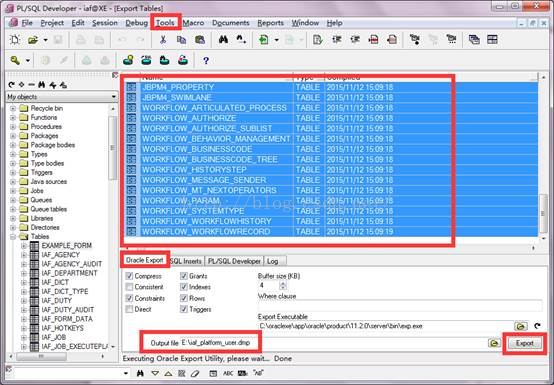Open dropdown arrow next to key icon
554x385 pixels.
[x=28, y=61]
